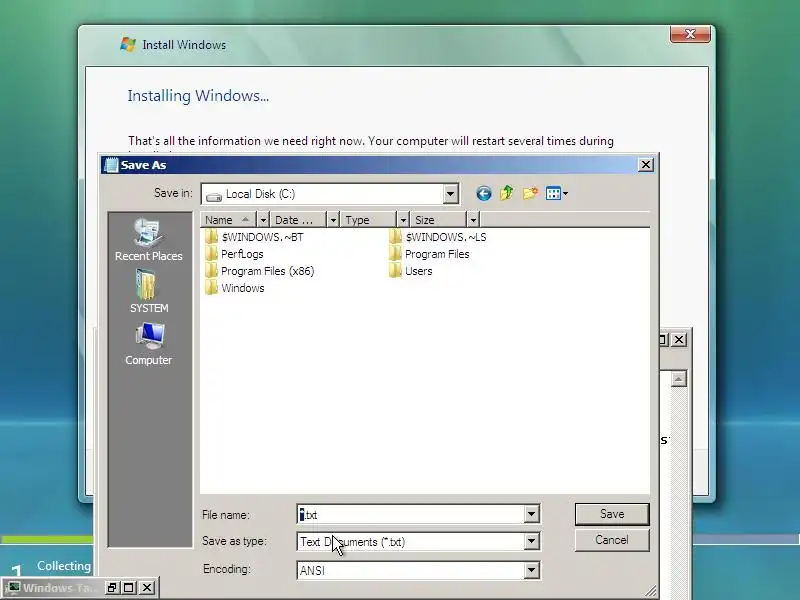Open the Views menu icon
This screenshot has height=600, width=800.
557,193
